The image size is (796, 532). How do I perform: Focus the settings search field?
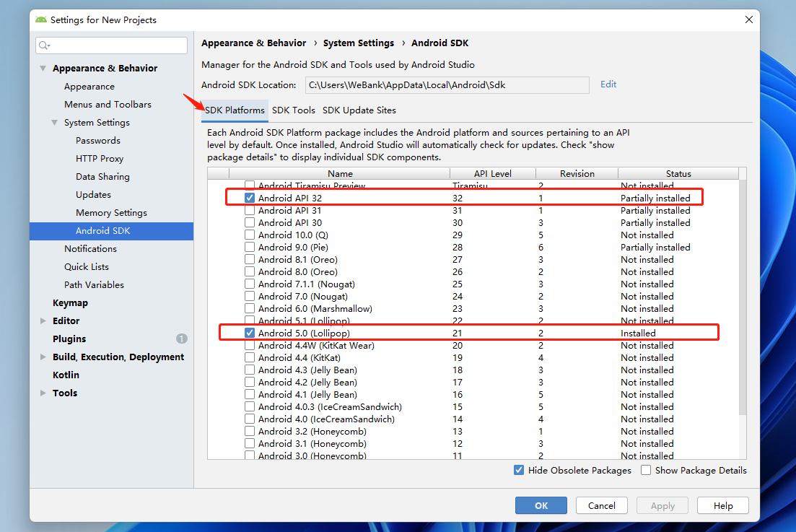(x=112, y=45)
